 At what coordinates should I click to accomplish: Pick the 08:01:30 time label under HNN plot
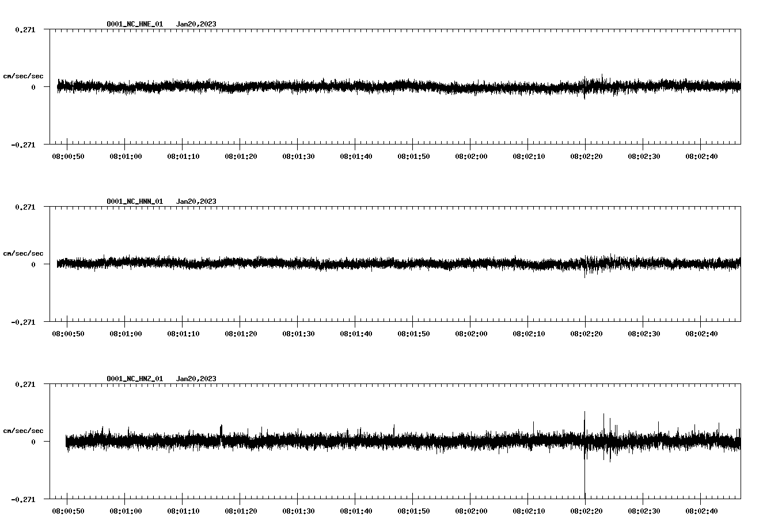click(x=298, y=333)
